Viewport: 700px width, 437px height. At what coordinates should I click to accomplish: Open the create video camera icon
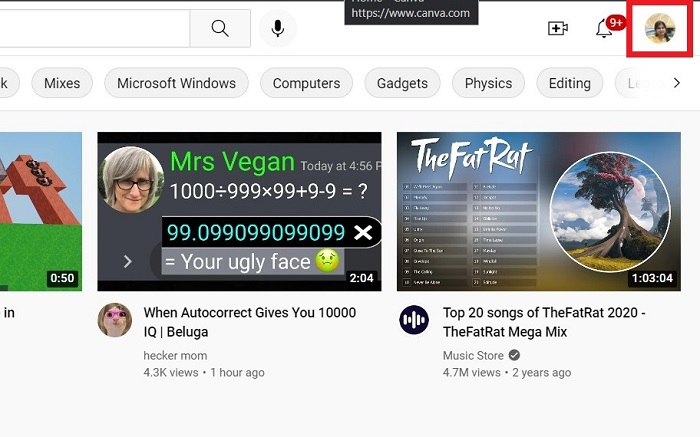coord(558,29)
